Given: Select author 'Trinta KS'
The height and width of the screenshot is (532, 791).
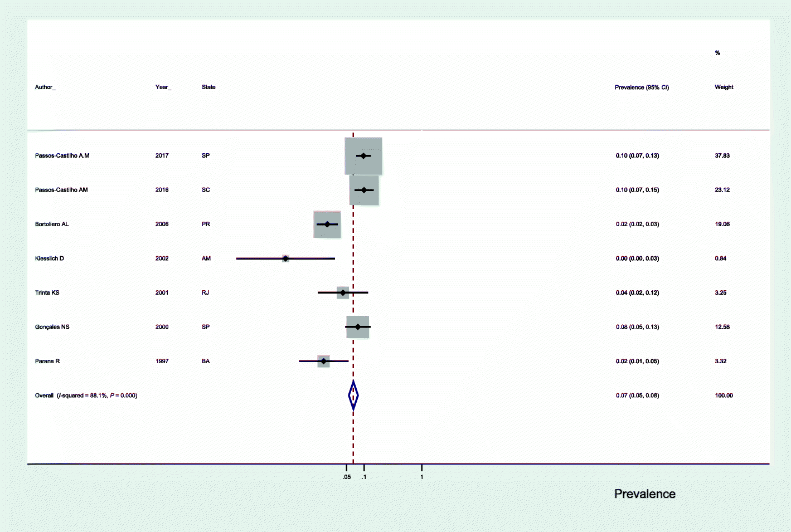Looking at the screenshot, I should coord(47,293).
